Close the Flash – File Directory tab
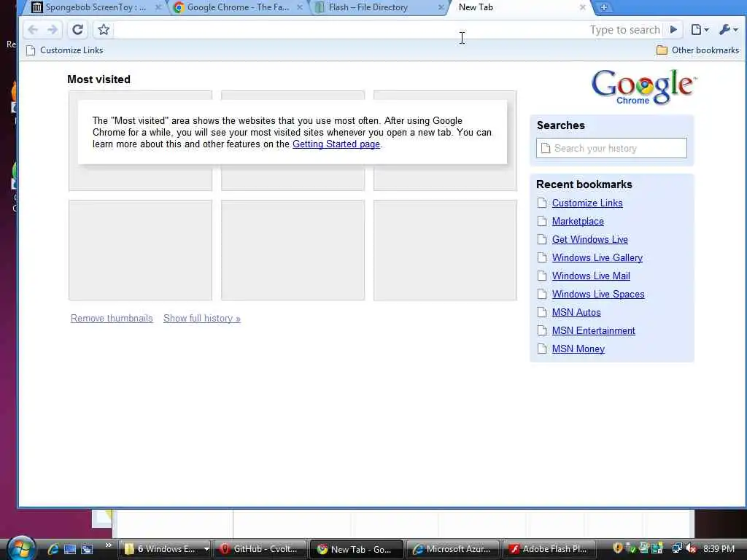The image size is (747, 560). point(441,7)
